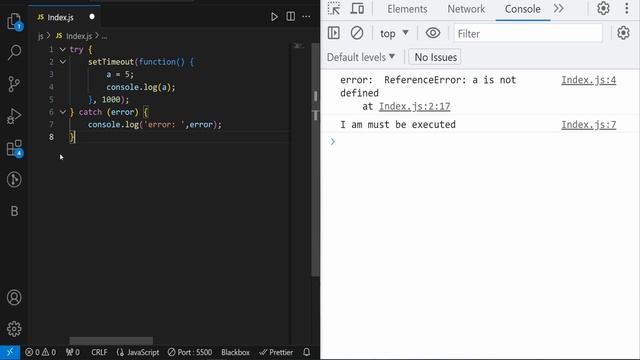Open the notifications bell in status bar

pyautogui.click(x=307, y=352)
